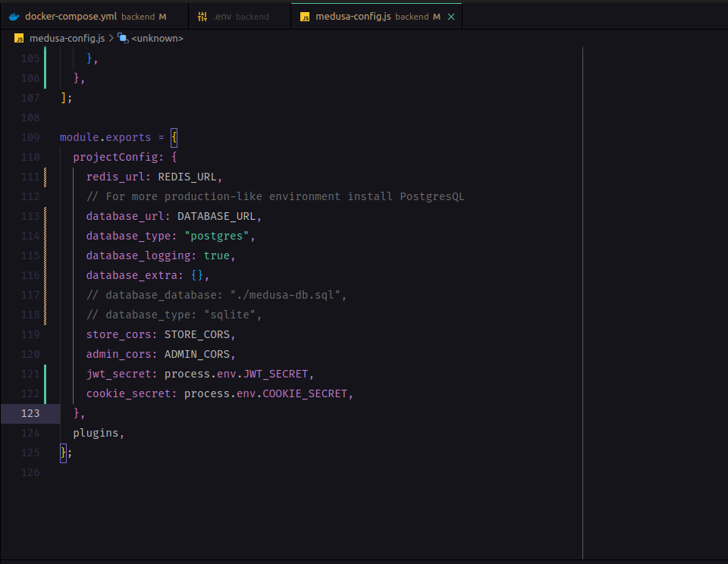
Task: Click the JS icon in the breadcrumb bar
Action: pos(19,39)
